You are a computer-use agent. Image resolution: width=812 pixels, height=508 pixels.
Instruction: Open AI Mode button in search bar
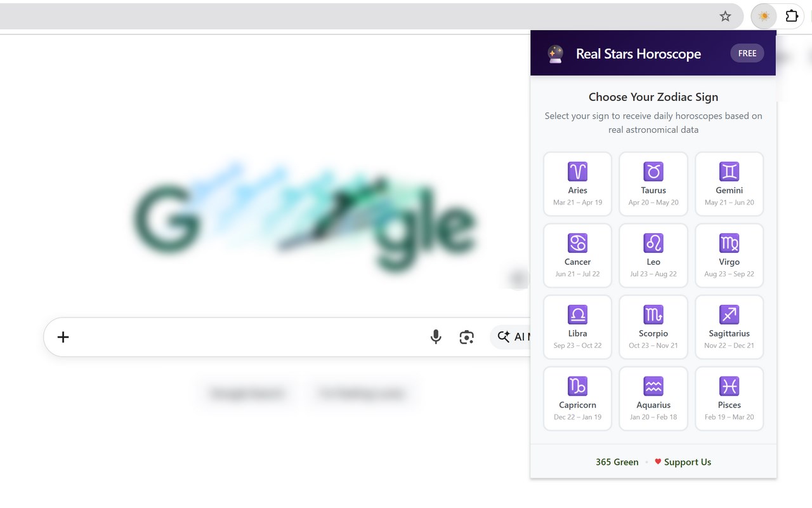(511, 337)
